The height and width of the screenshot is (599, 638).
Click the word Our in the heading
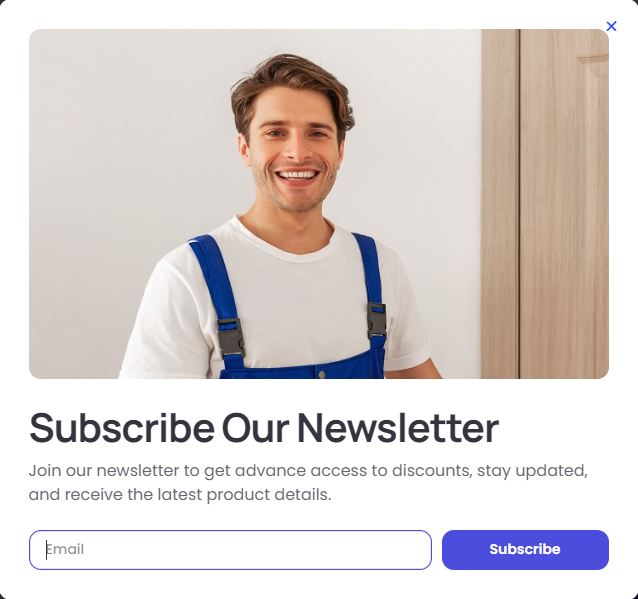point(256,428)
